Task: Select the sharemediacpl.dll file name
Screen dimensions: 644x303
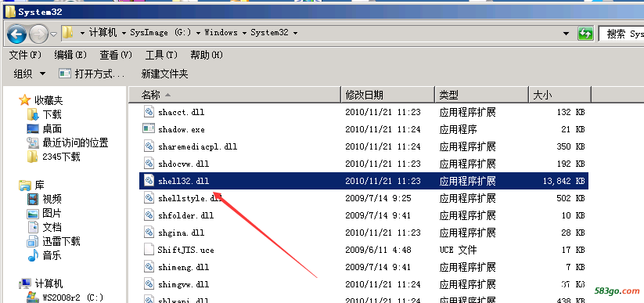Action: [x=197, y=146]
